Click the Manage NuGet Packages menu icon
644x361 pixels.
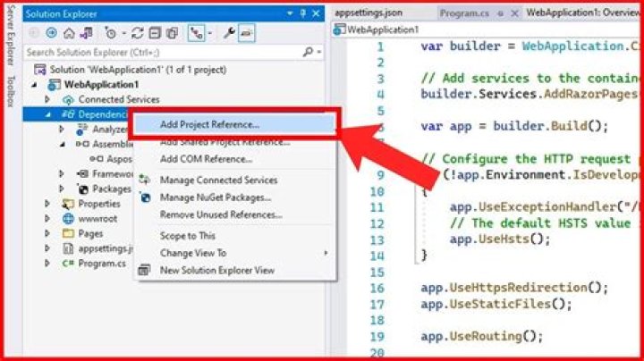[146, 197]
